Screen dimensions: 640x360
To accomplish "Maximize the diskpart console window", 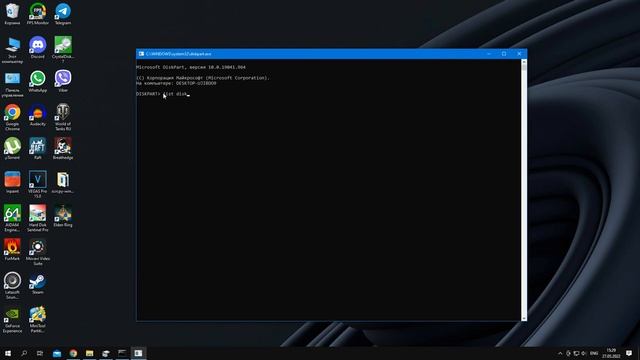I will 504,54.
